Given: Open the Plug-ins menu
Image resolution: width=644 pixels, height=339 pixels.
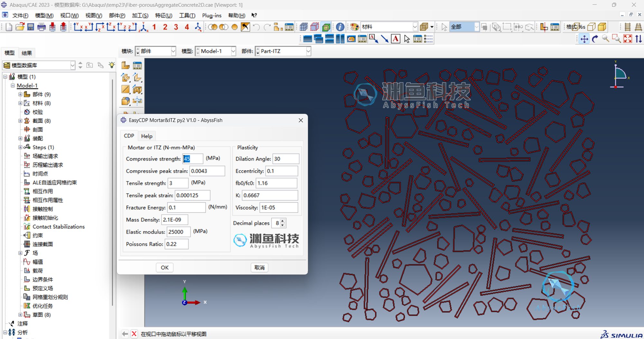Looking at the screenshot, I should tap(212, 15).
